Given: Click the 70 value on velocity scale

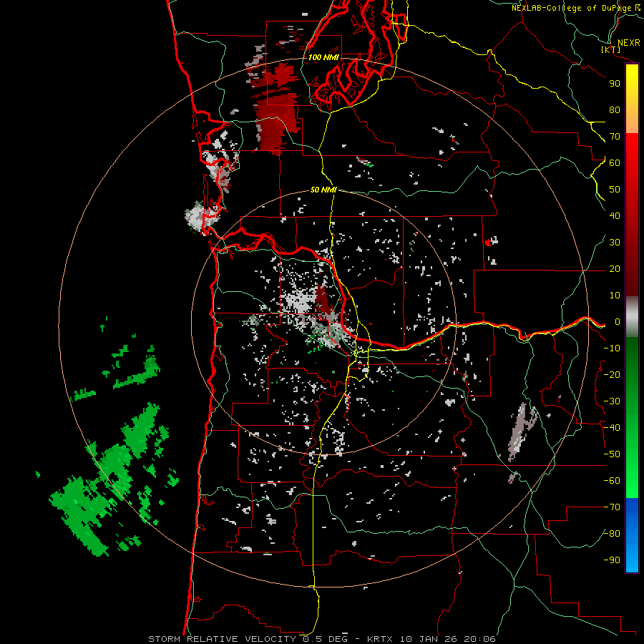Looking at the screenshot, I should point(615,137).
